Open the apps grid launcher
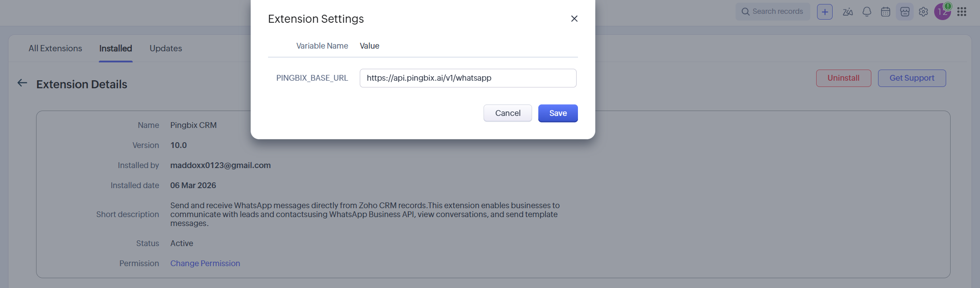The width and height of the screenshot is (980, 288). (962, 12)
